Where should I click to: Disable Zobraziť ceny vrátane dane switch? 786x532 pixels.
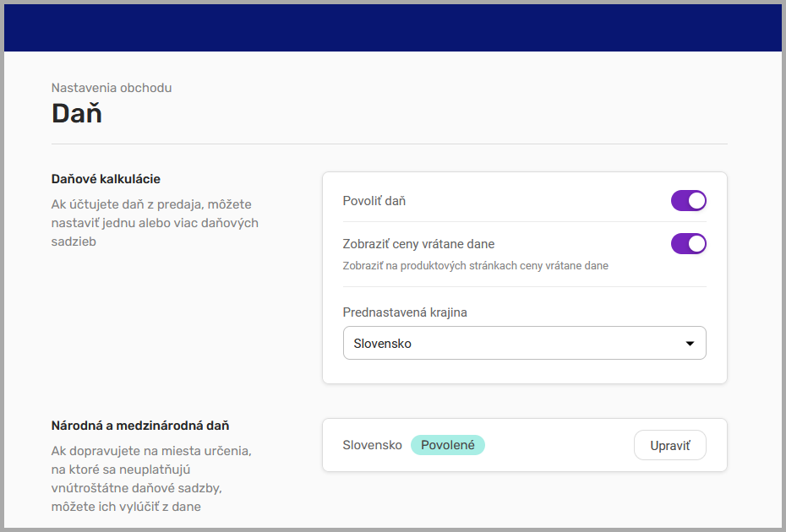[688, 244]
